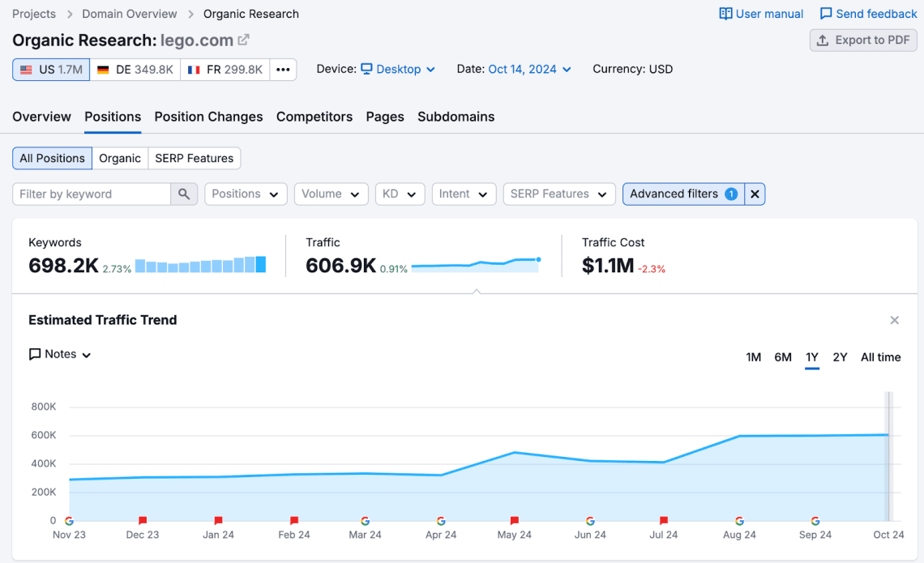Click the red note flag at Jan 24
The image size is (924, 563).
pyautogui.click(x=219, y=521)
